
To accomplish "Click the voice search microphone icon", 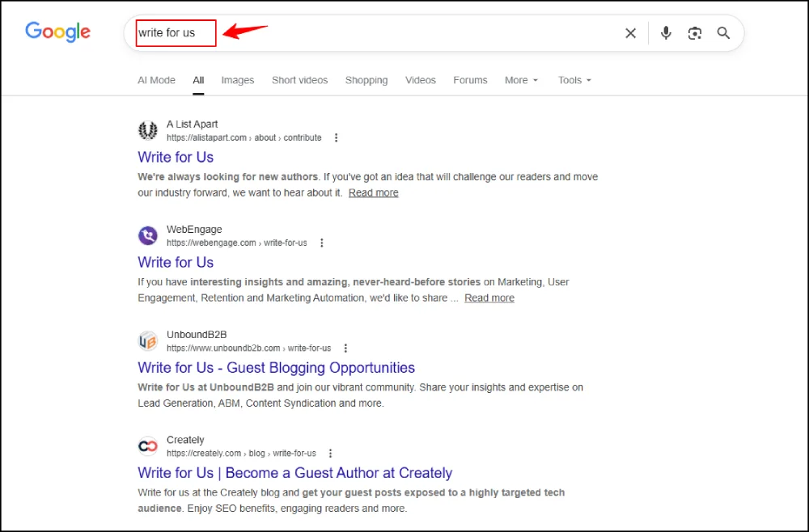I will [665, 33].
